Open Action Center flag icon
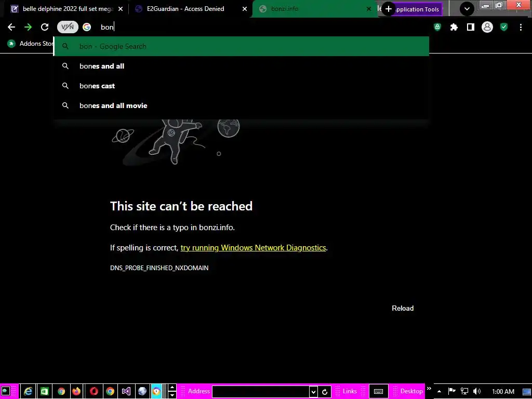The image size is (532, 399). pos(451,391)
